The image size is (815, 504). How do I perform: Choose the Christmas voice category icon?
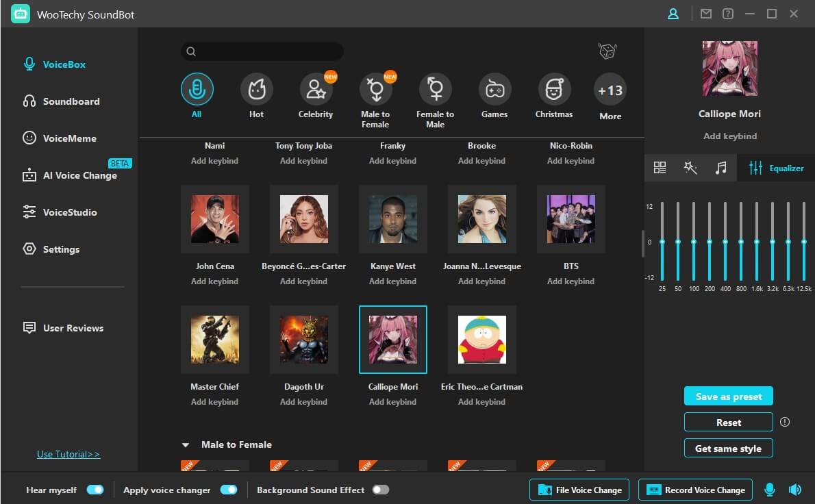553,90
